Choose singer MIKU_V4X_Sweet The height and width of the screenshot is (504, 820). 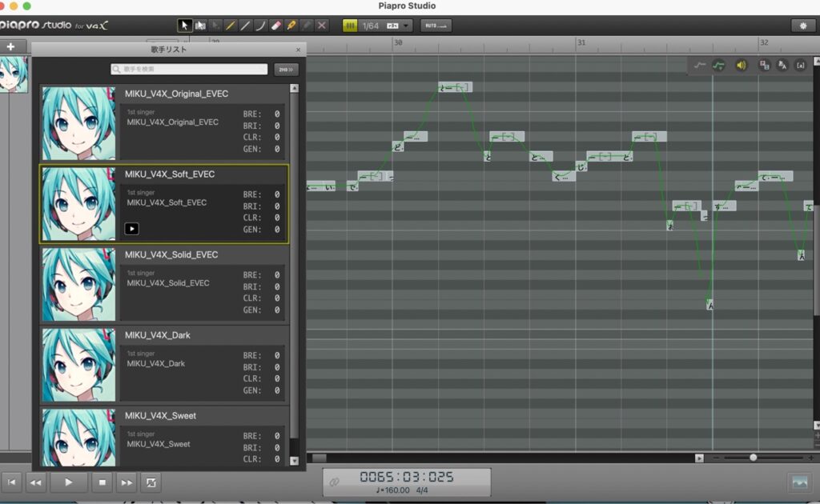click(164, 437)
